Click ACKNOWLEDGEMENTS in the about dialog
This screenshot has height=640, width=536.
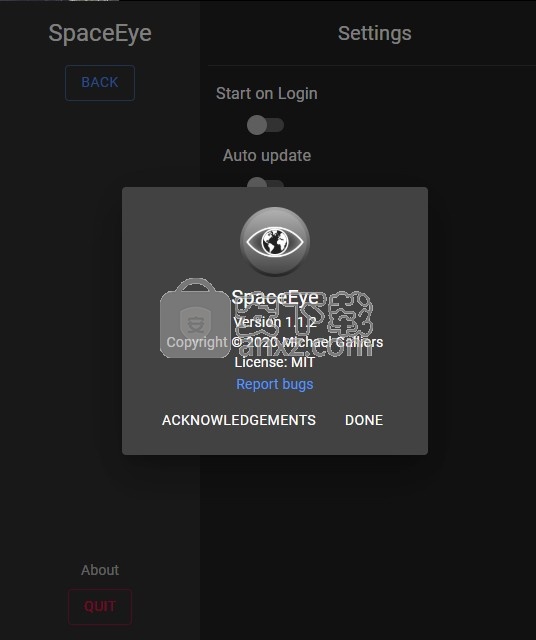coord(239,420)
